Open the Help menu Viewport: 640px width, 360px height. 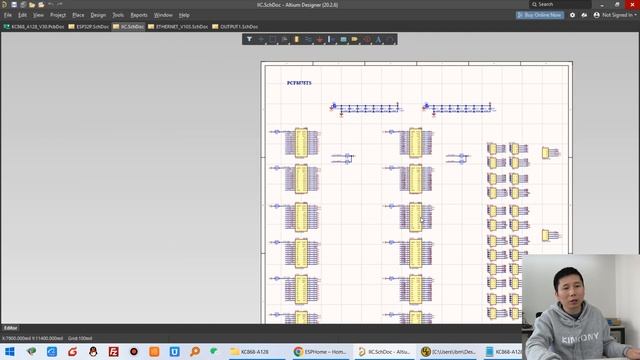point(184,15)
